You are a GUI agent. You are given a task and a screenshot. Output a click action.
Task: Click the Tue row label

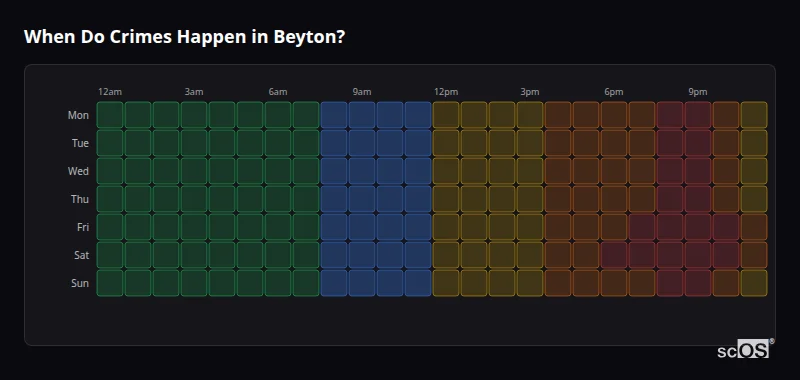click(80, 143)
